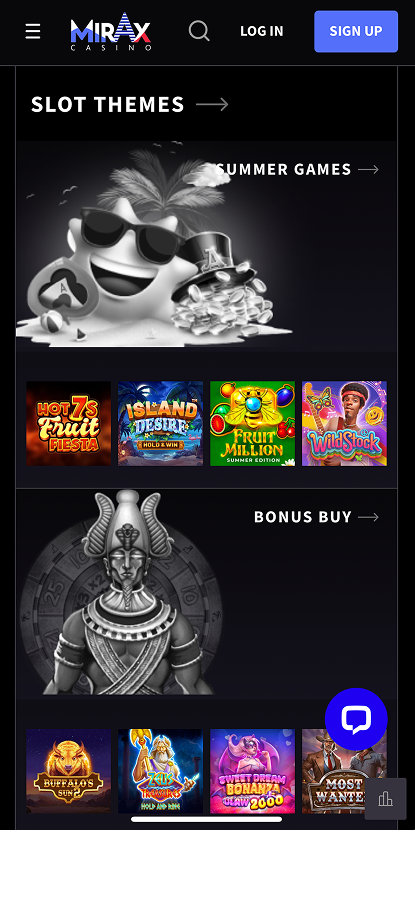The width and height of the screenshot is (415, 905).
Task: Open the hamburger menu
Action: pos(33,31)
